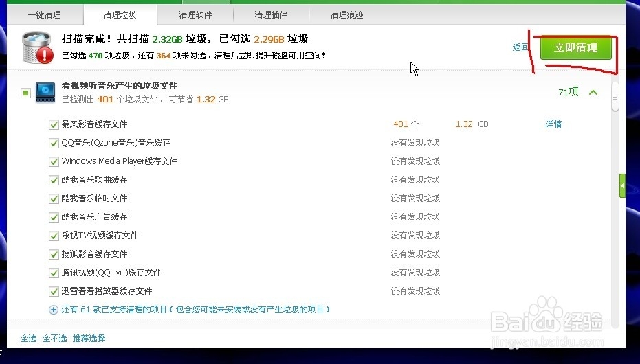Uncheck 酷我音乐歌曲缓存
The width and height of the screenshot is (640, 364).
pos(54,180)
